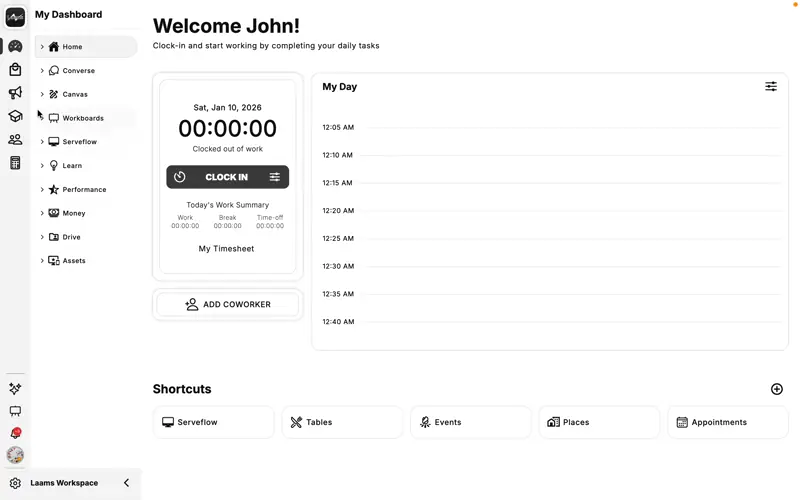The width and height of the screenshot is (800, 500).
Task: Click the AI sparkles icon in left rail
Action: 15,389
